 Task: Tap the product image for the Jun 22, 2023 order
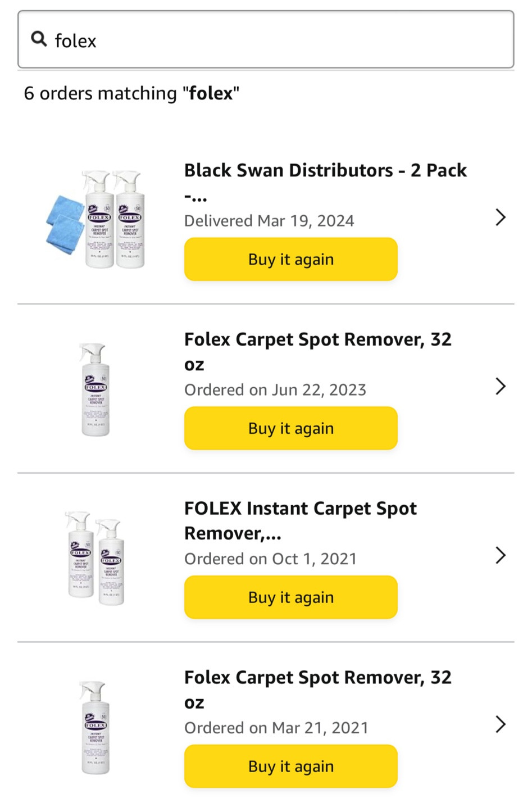click(96, 389)
